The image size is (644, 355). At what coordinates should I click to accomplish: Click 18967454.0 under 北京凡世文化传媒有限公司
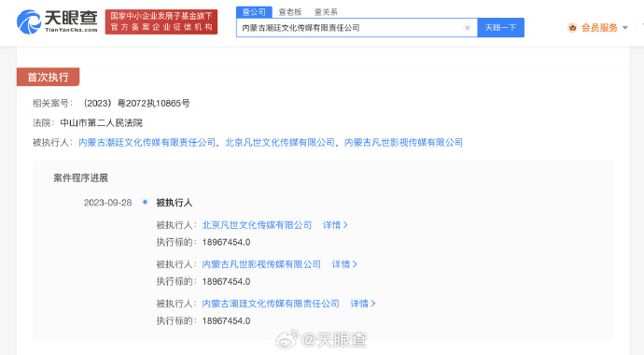(x=226, y=242)
